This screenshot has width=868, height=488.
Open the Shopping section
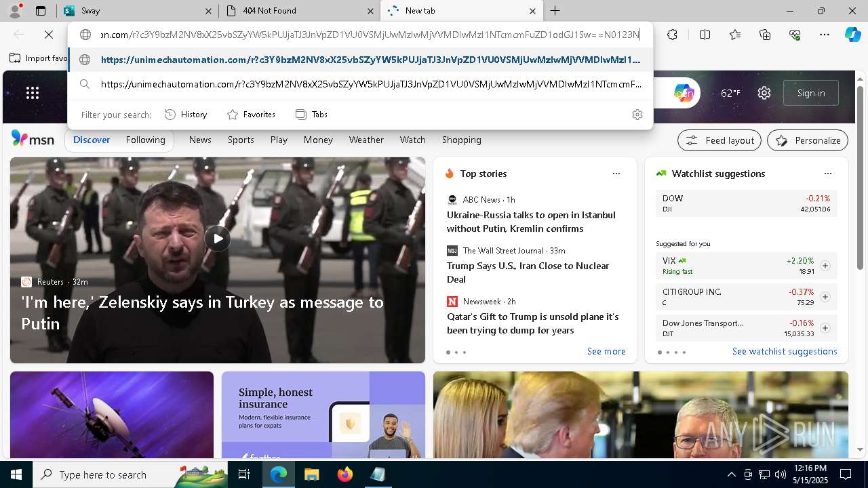click(x=461, y=140)
